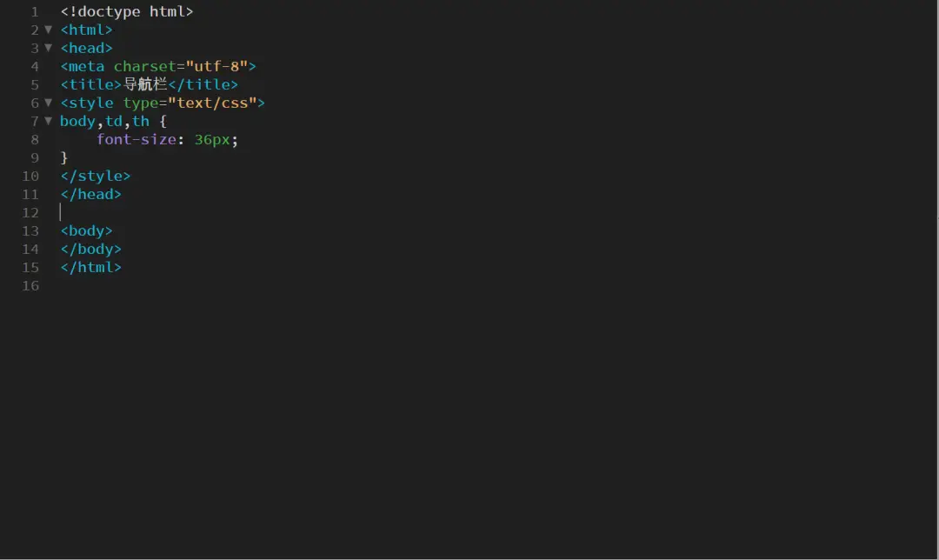Click line number 8 in the gutter
939x560 pixels.
[34, 140]
